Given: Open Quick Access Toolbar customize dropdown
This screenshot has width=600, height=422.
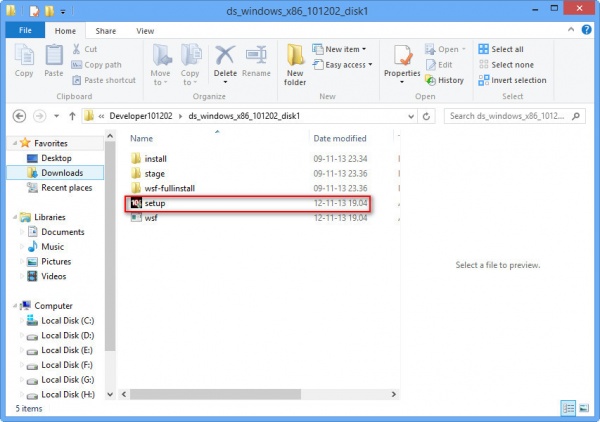Looking at the screenshot, I should point(62,11).
